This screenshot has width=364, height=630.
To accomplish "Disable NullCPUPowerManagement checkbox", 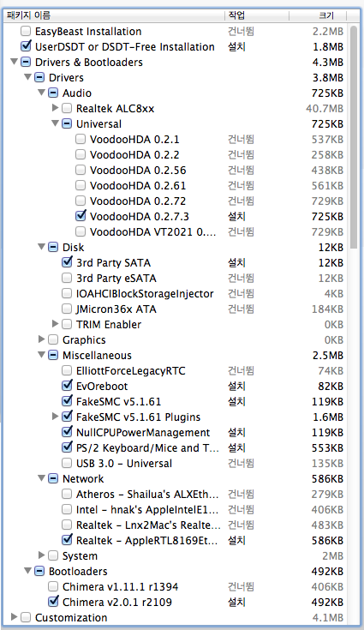I will 67,432.
